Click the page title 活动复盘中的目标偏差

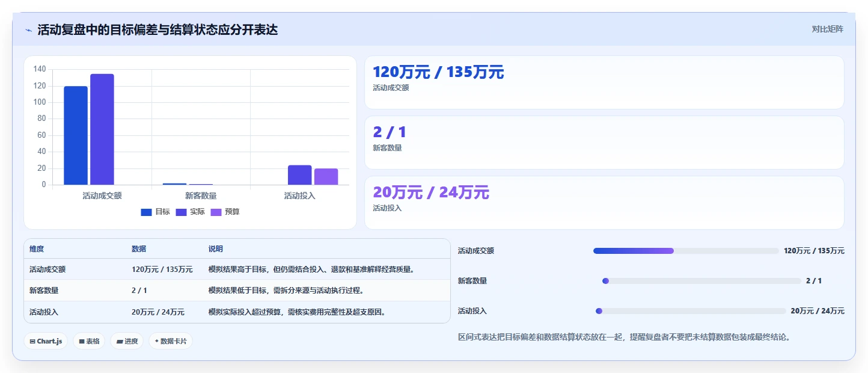click(157, 29)
